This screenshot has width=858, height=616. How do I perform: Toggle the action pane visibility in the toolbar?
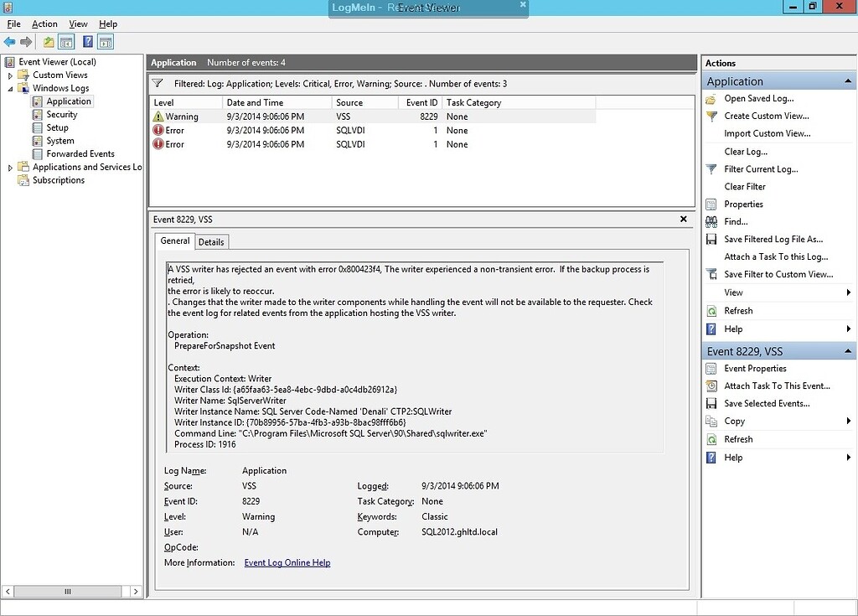[106, 41]
